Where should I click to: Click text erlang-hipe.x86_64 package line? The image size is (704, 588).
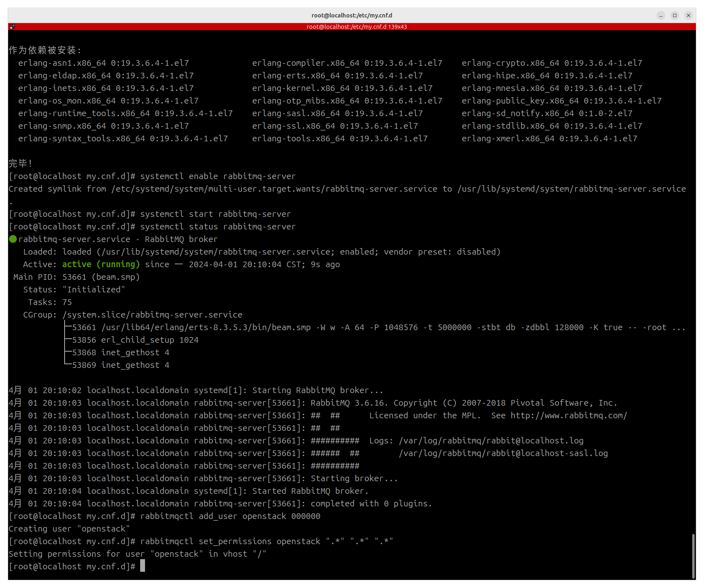tap(547, 76)
